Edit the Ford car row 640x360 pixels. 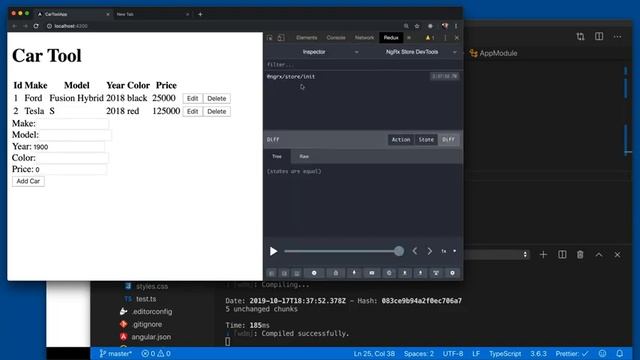pyautogui.click(x=192, y=98)
